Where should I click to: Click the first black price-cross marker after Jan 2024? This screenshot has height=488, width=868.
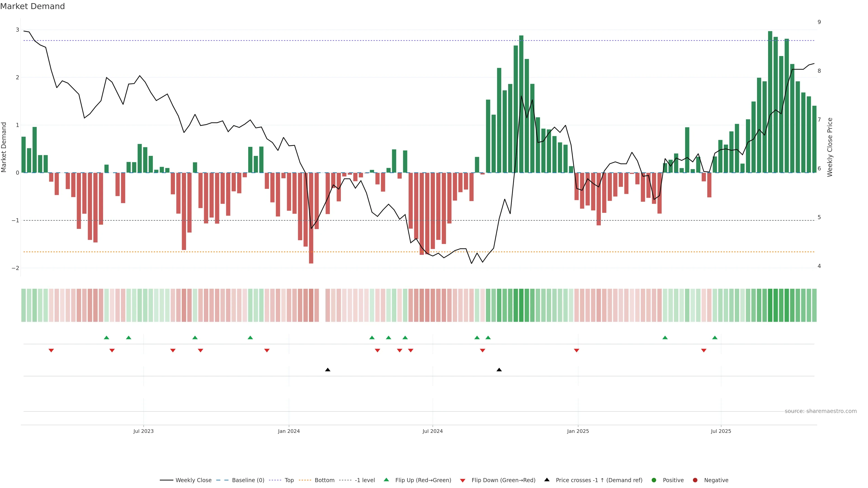tap(328, 370)
